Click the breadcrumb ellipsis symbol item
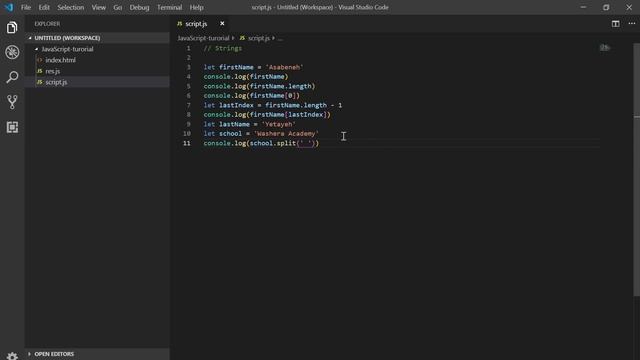 click(x=280, y=38)
